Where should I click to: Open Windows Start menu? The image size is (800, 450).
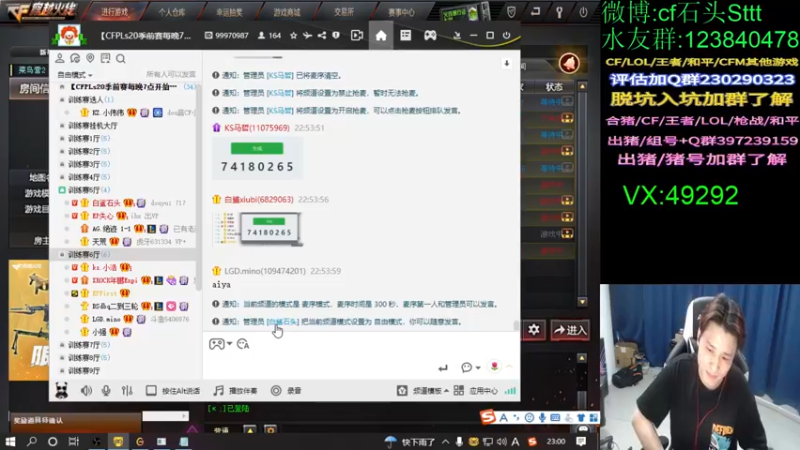coord(10,441)
